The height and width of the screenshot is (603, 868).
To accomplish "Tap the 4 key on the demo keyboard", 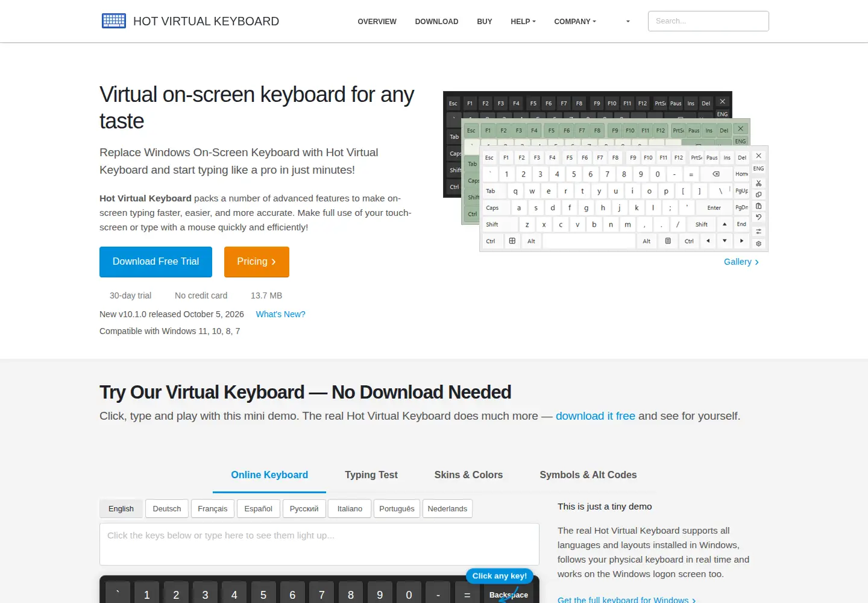I will (x=234, y=593).
